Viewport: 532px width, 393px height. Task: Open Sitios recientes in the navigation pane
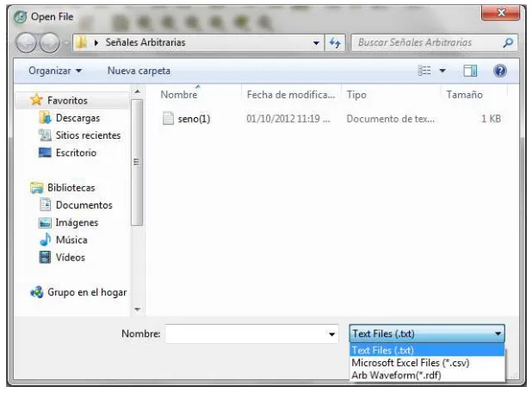88,135
